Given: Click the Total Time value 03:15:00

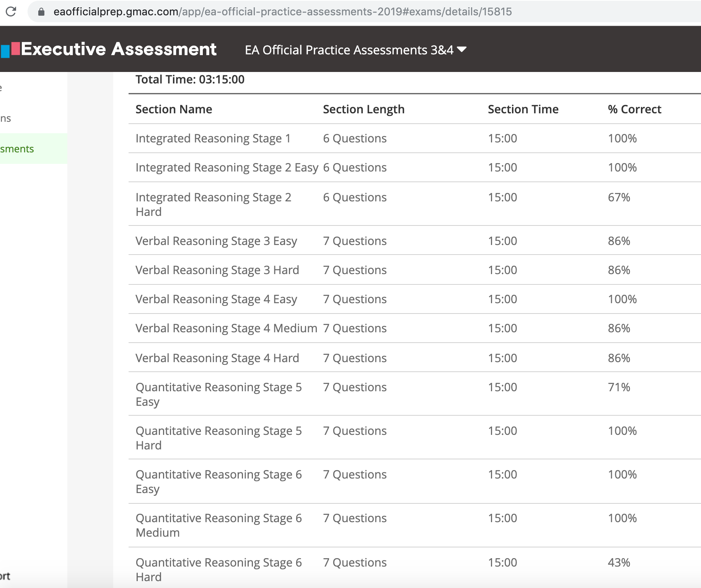Looking at the screenshot, I should click(x=222, y=79).
